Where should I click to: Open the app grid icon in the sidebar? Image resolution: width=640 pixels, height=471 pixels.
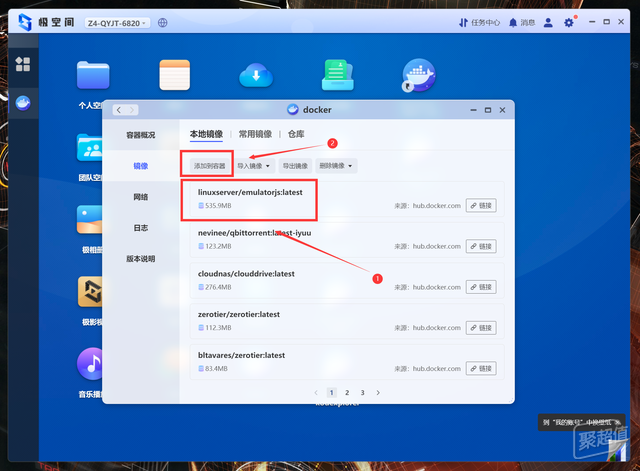23,64
